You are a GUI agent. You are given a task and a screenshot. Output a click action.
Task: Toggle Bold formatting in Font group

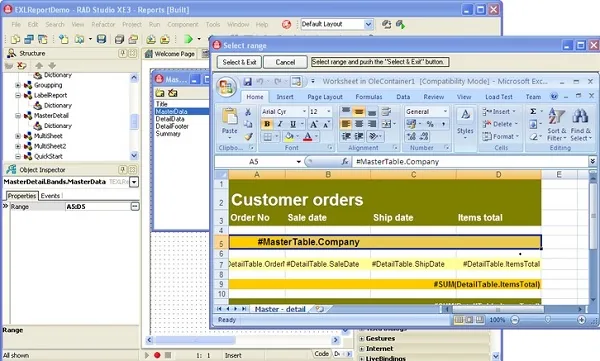pyautogui.click(x=267, y=124)
